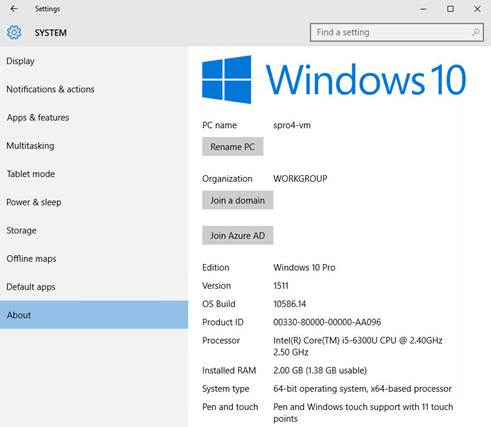491x427 pixels.
Task: Select Apps & features in sidebar
Action: pyautogui.click(x=94, y=117)
